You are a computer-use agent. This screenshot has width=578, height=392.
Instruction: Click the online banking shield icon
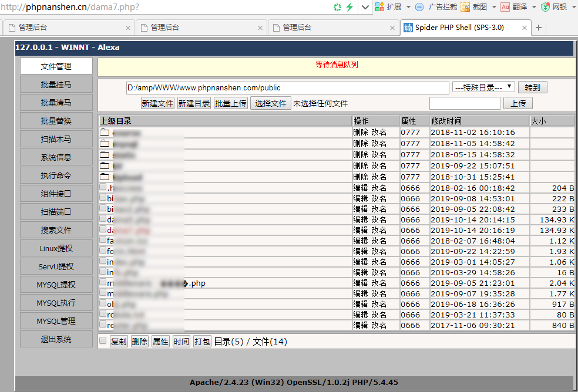click(x=545, y=7)
